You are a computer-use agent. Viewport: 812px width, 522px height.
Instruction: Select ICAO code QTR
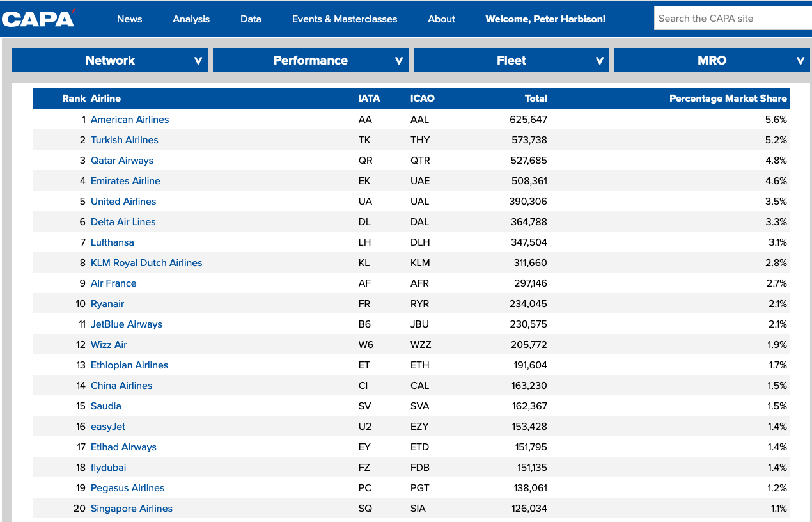(x=420, y=161)
